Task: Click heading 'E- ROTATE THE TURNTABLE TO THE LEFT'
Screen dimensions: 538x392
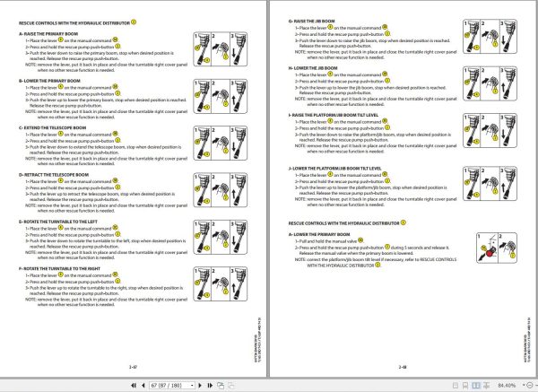Action: 58,222
